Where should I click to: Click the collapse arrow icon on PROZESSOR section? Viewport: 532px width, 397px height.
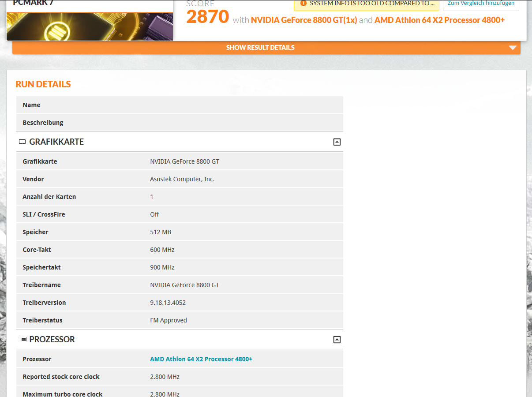(x=337, y=339)
